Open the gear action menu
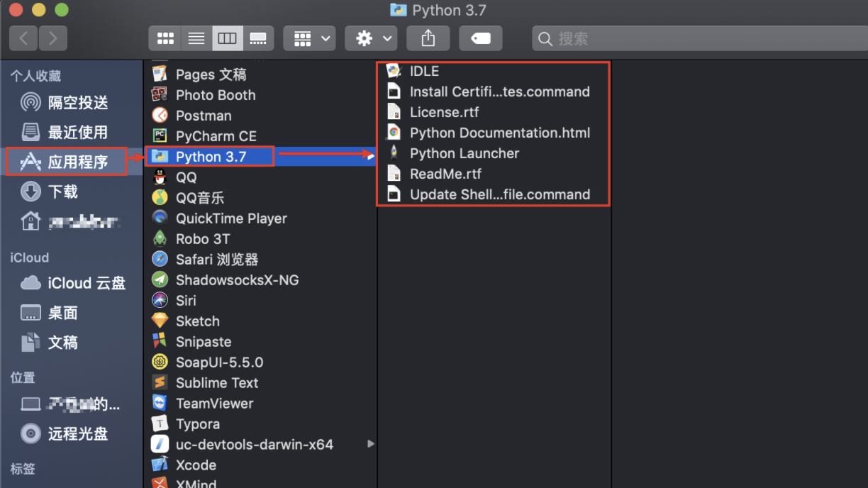Viewport: 868px width, 488px height. click(x=372, y=38)
